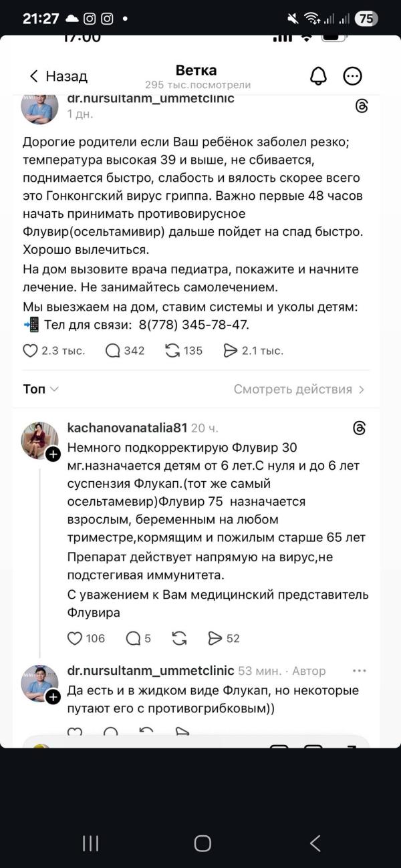This screenshot has width=401, height=868.
Task: Like the main post with heart icon
Action: (31, 350)
